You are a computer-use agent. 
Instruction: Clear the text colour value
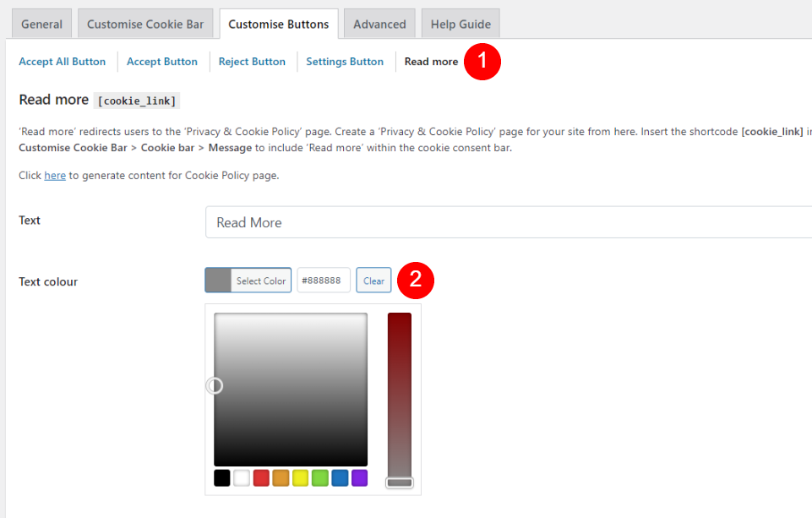click(x=373, y=281)
